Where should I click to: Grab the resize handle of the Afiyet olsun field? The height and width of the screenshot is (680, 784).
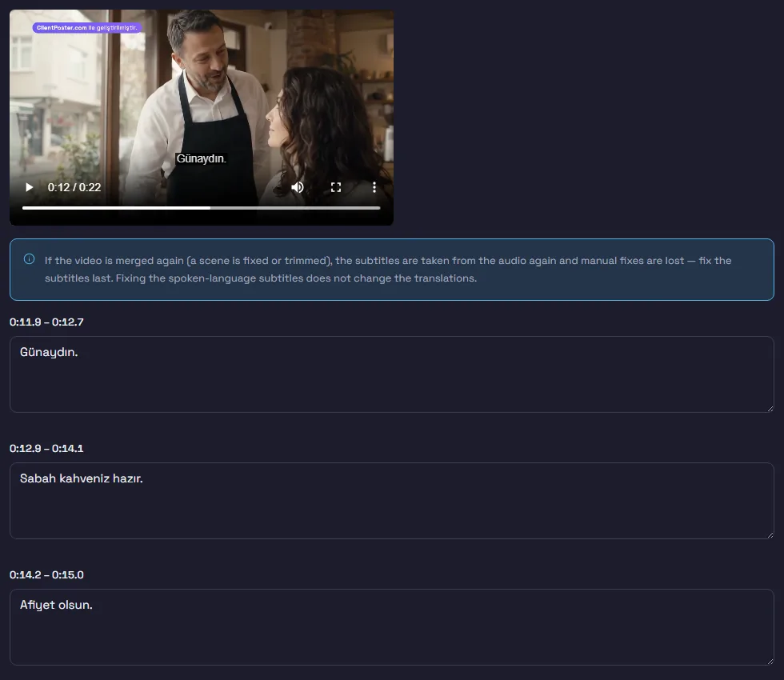click(770, 662)
